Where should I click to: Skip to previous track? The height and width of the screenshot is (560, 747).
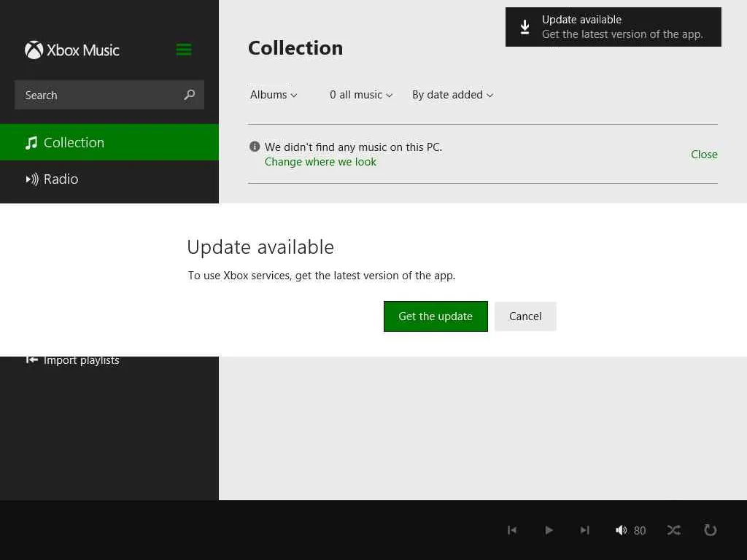pos(512,530)
